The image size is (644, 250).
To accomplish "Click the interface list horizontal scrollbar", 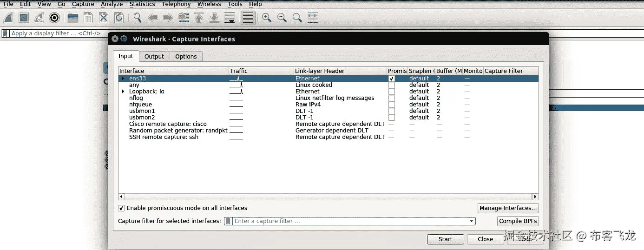I will [x=329, y=197].
